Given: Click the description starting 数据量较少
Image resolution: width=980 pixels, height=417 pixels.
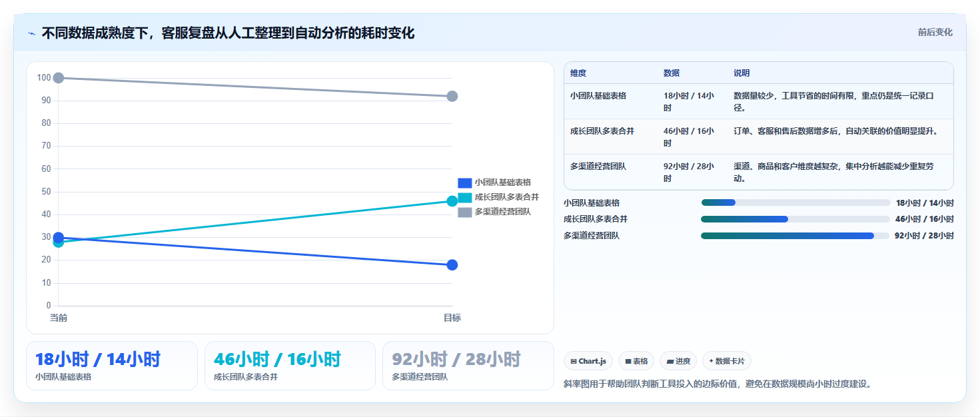Looking at the screenshot, I should pos(833,102).
